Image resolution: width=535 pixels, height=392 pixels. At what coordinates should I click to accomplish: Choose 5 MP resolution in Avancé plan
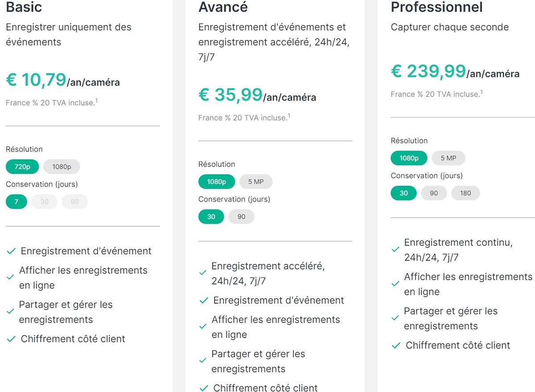[x=256, y=182]
